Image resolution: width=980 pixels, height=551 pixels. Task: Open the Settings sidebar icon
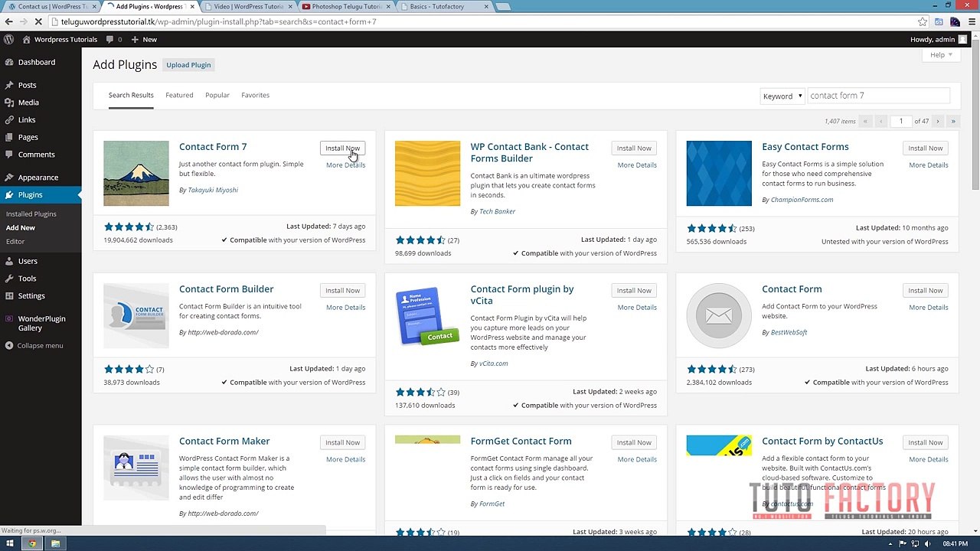[9, 296]
